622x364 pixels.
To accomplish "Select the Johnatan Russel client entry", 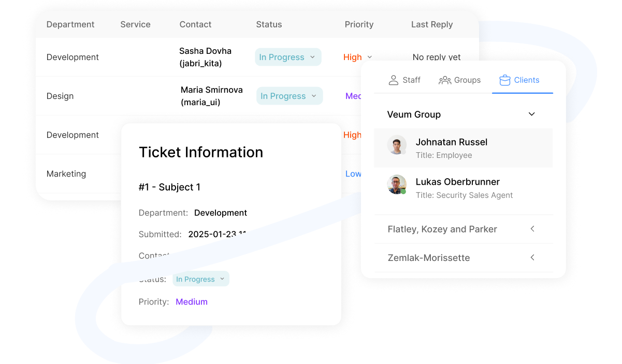I will [463, 148].
